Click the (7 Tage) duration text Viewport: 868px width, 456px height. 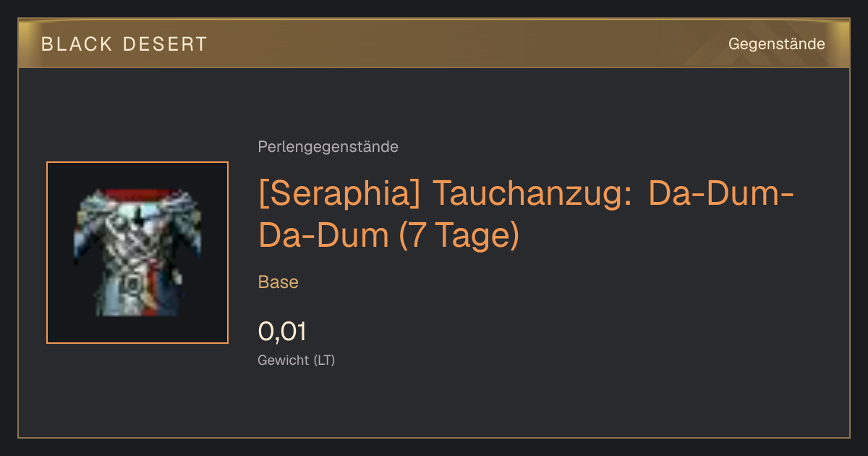point(459,236)
